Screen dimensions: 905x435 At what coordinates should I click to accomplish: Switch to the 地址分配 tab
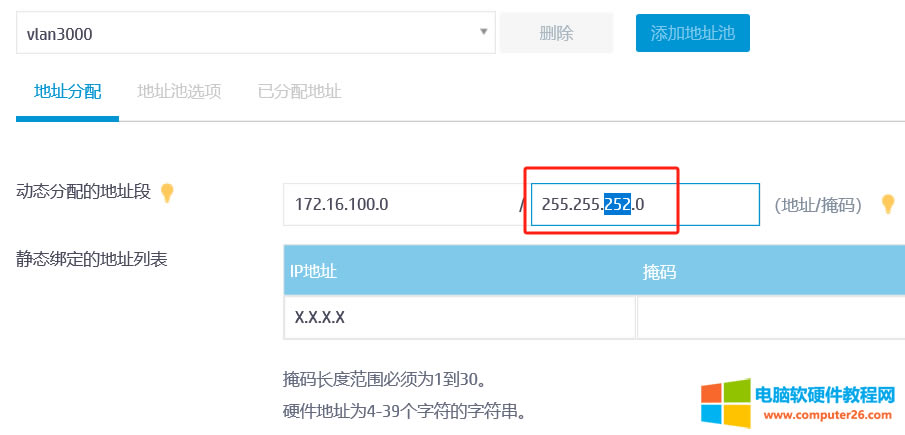[67, 91]
